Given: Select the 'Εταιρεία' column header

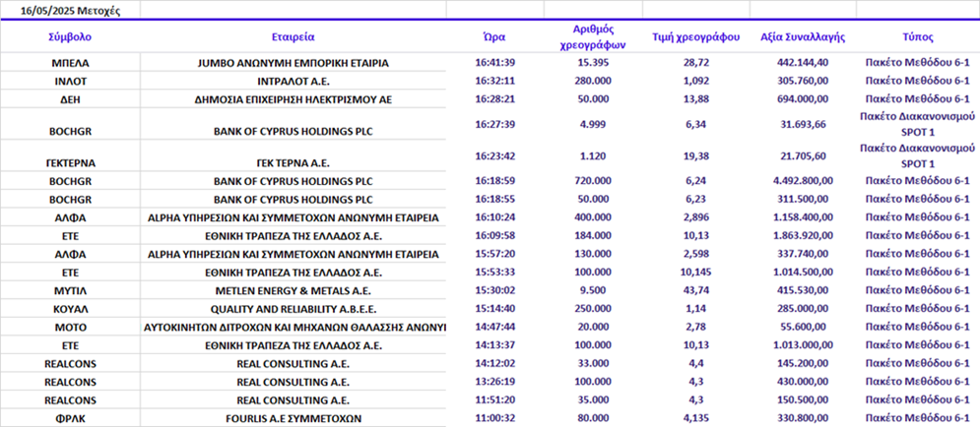Looking at the screenshot, I should point(294,36).
